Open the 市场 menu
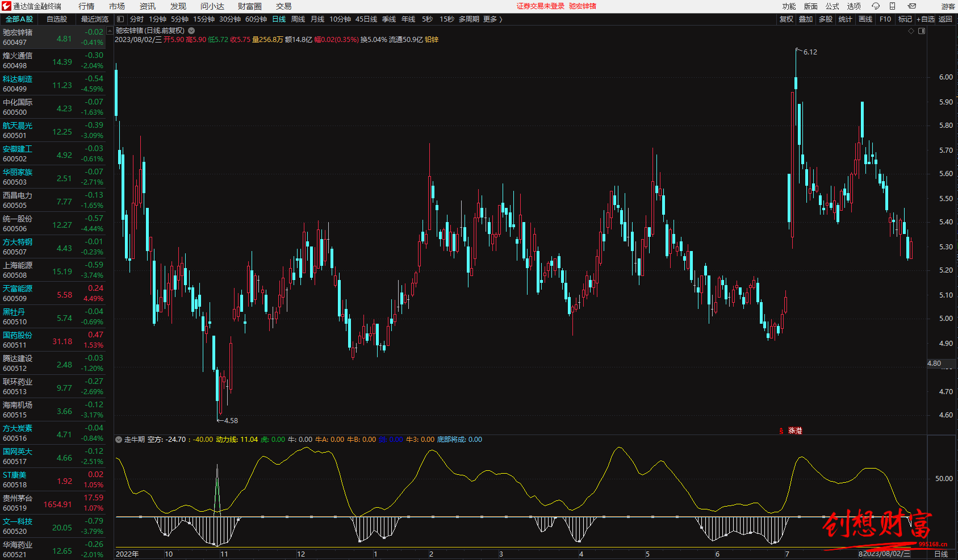Screen dimensions: 958x560 117,6
